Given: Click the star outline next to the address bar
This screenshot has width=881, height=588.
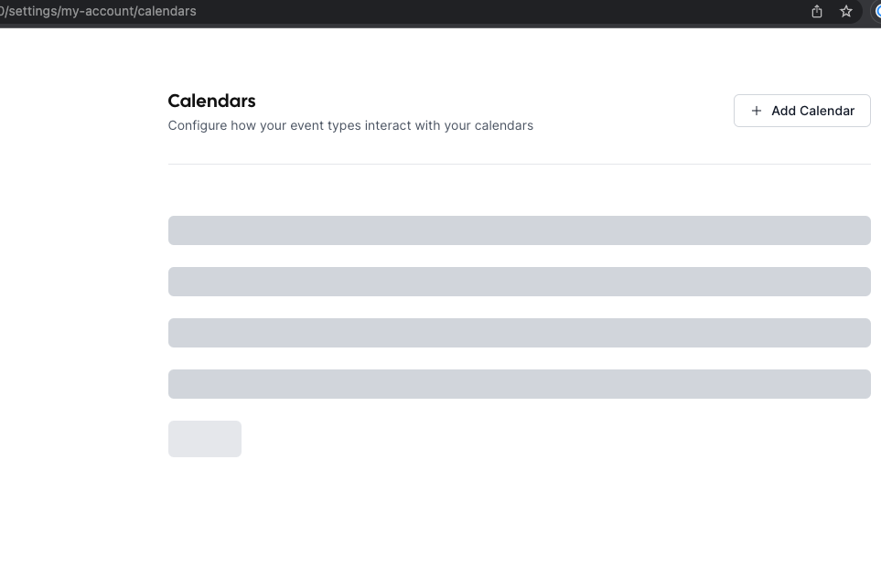Looking at the screenshot, I should 846,11.
